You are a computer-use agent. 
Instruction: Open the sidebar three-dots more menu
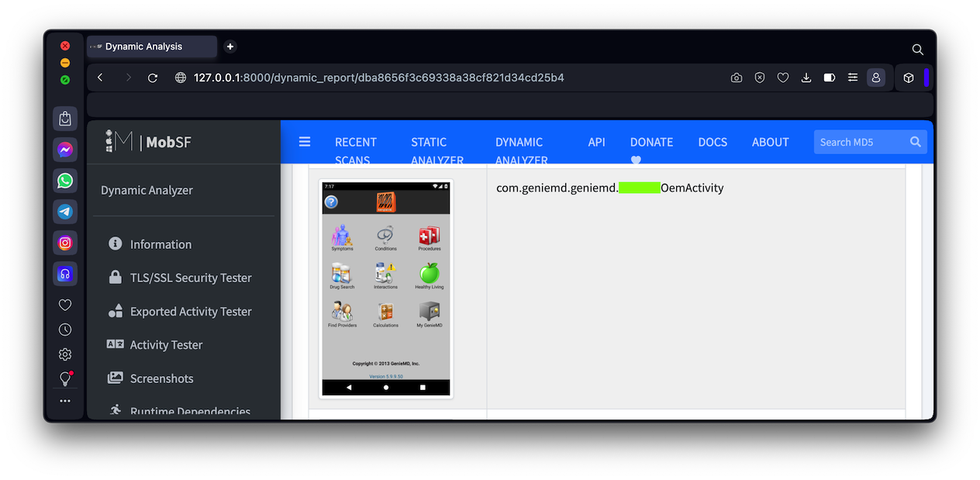click(65, 401)
